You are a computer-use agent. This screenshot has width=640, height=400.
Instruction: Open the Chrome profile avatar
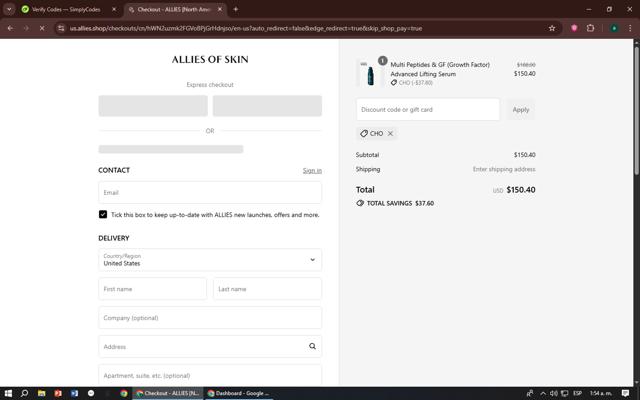[x=614, y=28]
